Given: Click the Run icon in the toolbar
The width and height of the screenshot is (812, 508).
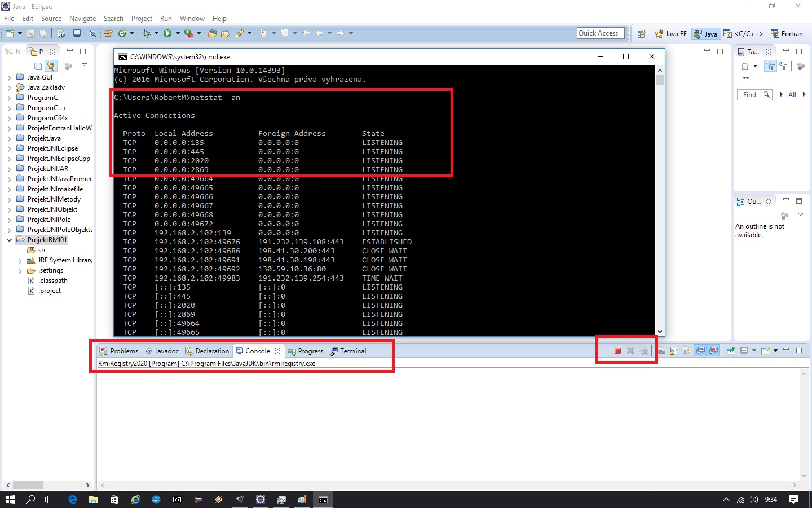Looking at the screenshot, I should [x=167, y=33].
